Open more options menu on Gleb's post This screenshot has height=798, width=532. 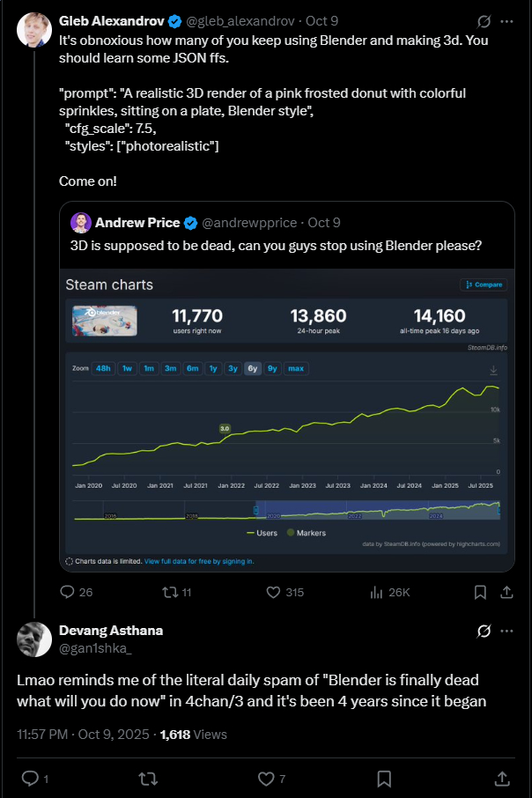click(x=506, y=20)
